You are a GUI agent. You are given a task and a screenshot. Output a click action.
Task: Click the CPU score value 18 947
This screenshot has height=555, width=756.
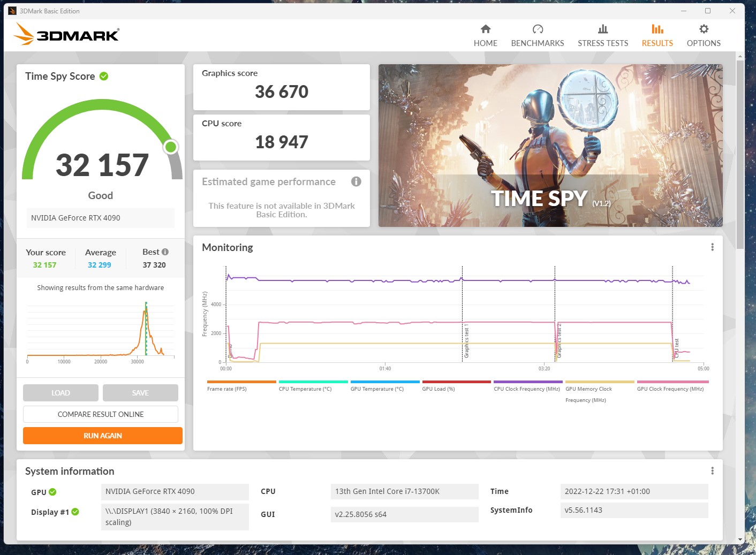click(x=282, y=142)
